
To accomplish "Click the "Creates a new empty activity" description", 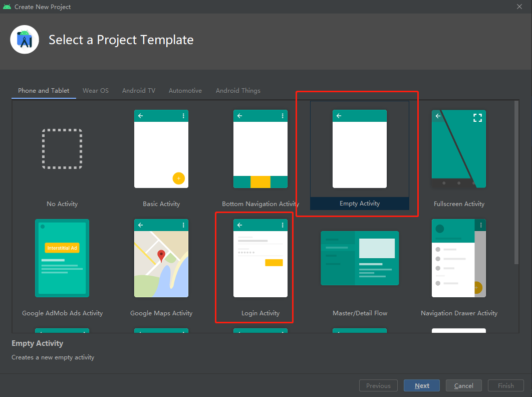I will tap(53, 357).
